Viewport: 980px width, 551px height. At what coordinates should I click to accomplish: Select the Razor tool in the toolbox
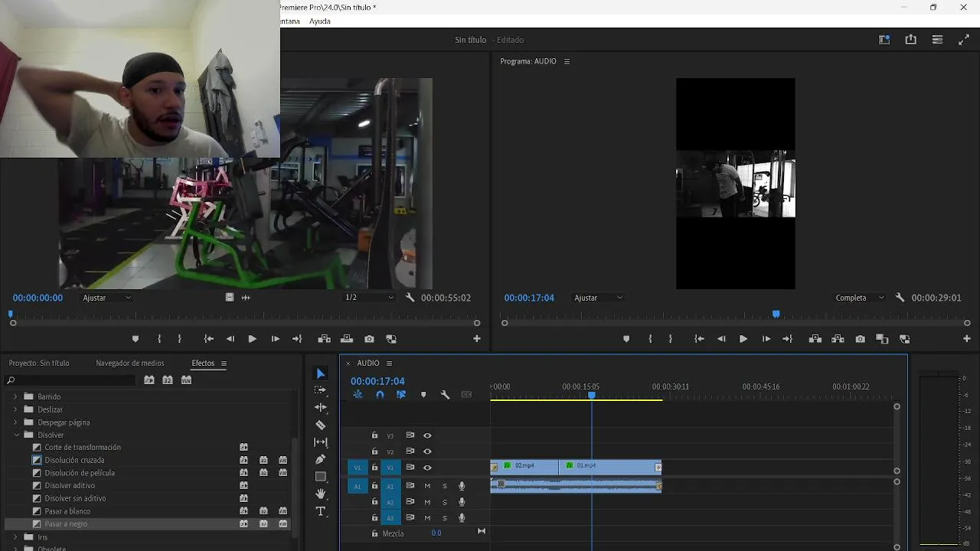(321, 425)
